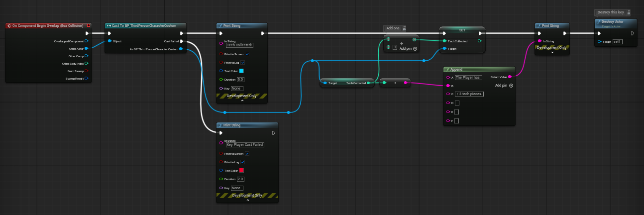Click the B input pin on Append node
The height and width of the screenshot is (215, 644).
pos(448,86)
